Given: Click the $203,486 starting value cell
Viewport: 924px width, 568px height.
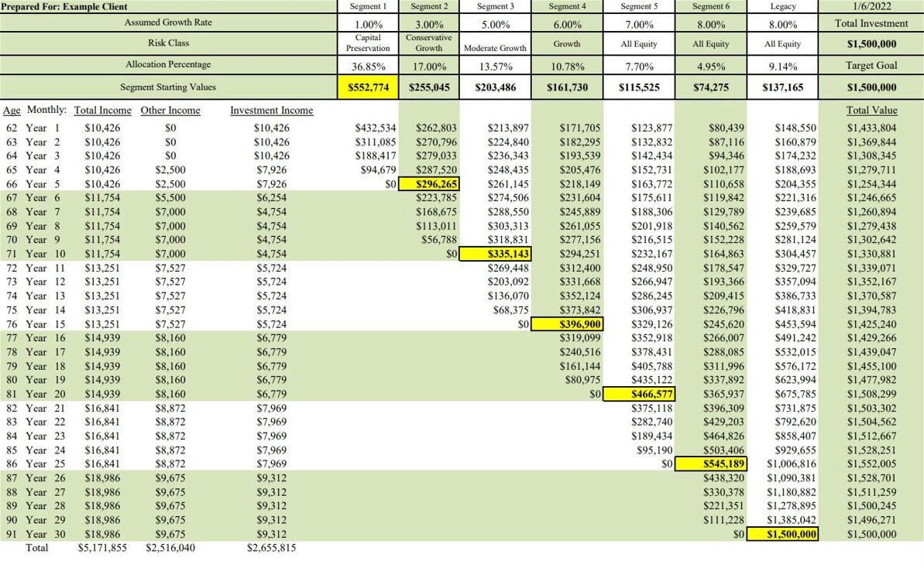Looking at the screenshot, I should pyautogui.click(x=495, y=87).
